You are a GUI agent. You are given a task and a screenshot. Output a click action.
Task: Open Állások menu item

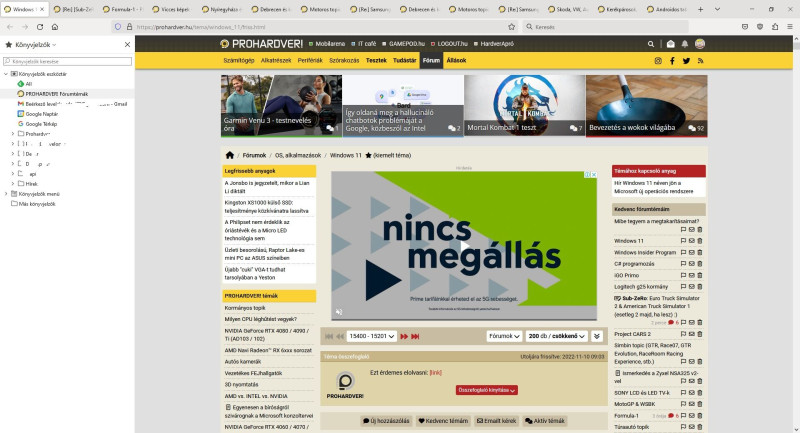click(456, 60)
